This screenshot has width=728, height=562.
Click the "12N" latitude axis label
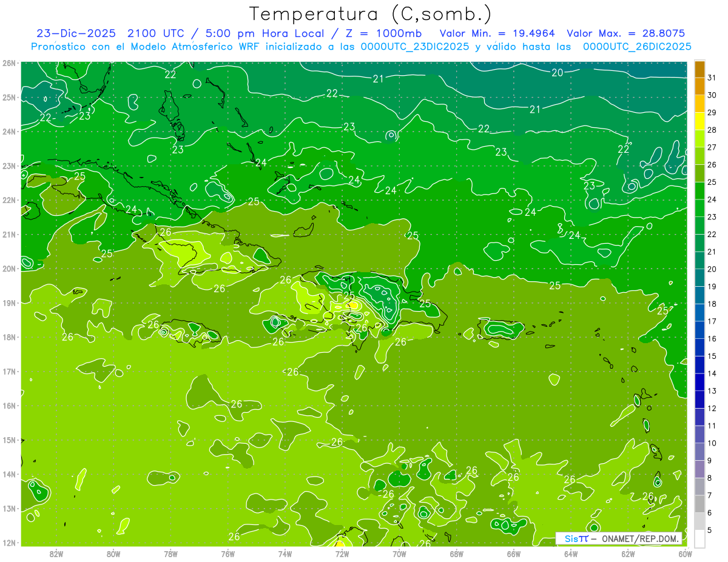pos(9,543)
